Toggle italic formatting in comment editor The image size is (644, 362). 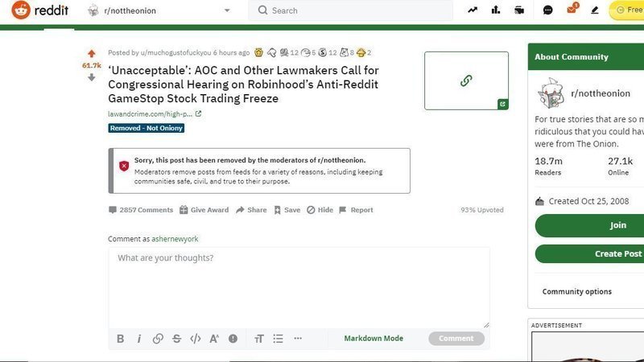point(138,339)
